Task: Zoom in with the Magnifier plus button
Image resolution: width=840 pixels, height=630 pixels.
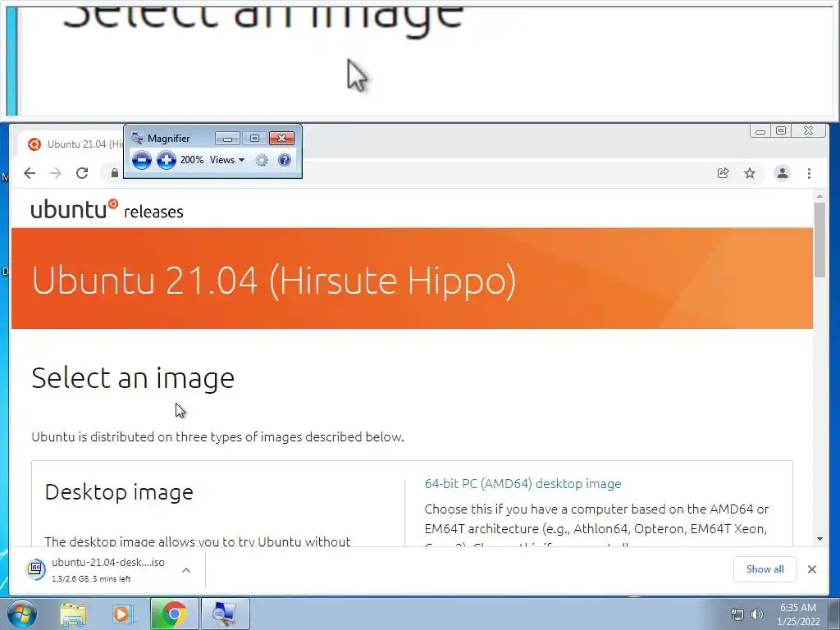Action: (x=167, y=160)
